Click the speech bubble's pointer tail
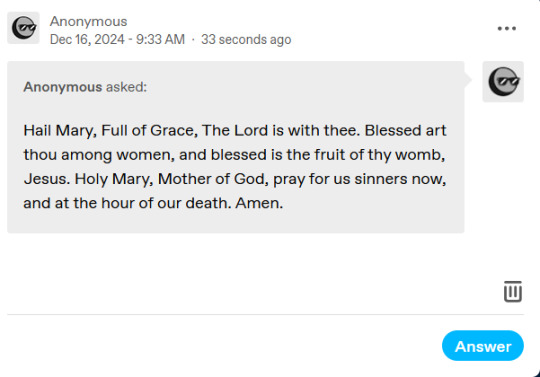This screenshot has width=540, height=377. 468,80
